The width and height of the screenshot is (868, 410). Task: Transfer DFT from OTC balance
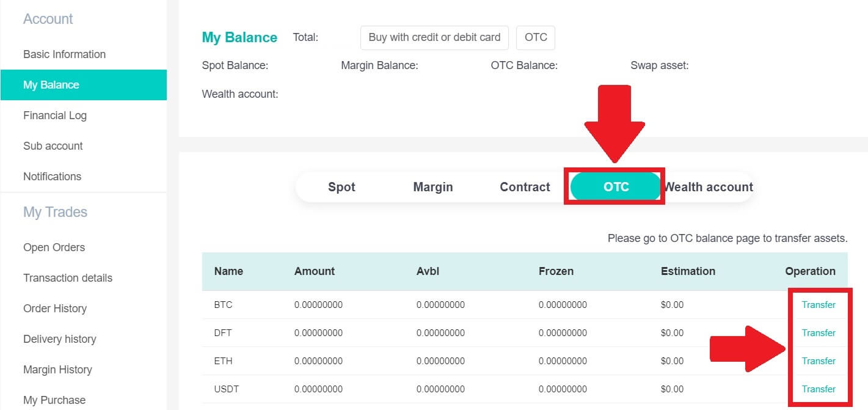[x=819, y=332]
